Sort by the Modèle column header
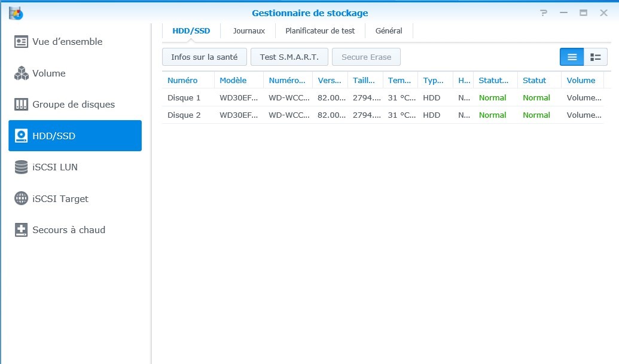 pyautogui.click(x=239, y=81)
